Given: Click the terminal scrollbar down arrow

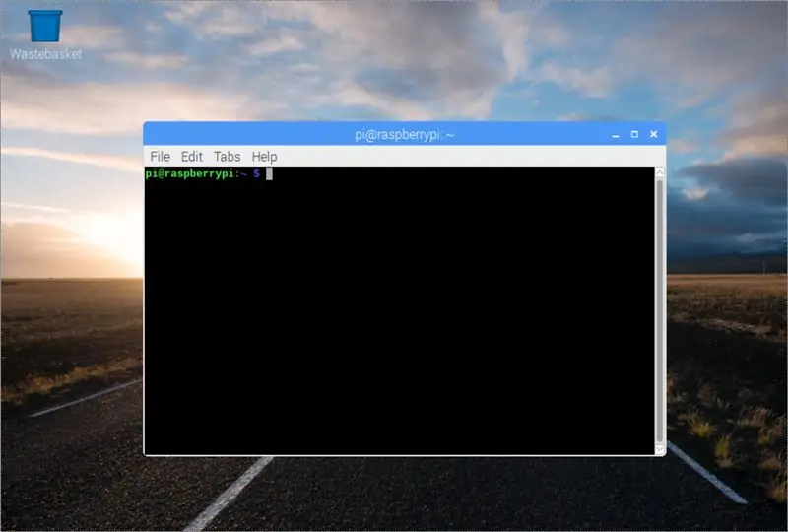Looking at the screenshot, I should click(660, 449).
